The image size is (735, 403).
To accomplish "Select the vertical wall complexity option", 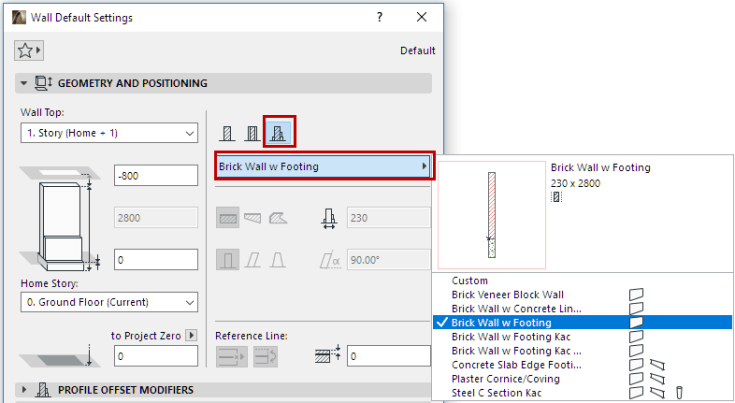I will coord(228,262).
